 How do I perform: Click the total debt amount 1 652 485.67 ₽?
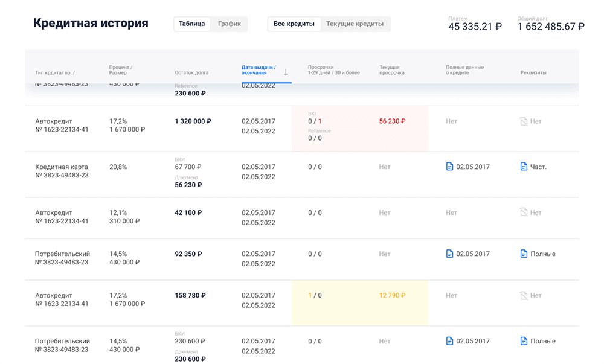(550, 27)
